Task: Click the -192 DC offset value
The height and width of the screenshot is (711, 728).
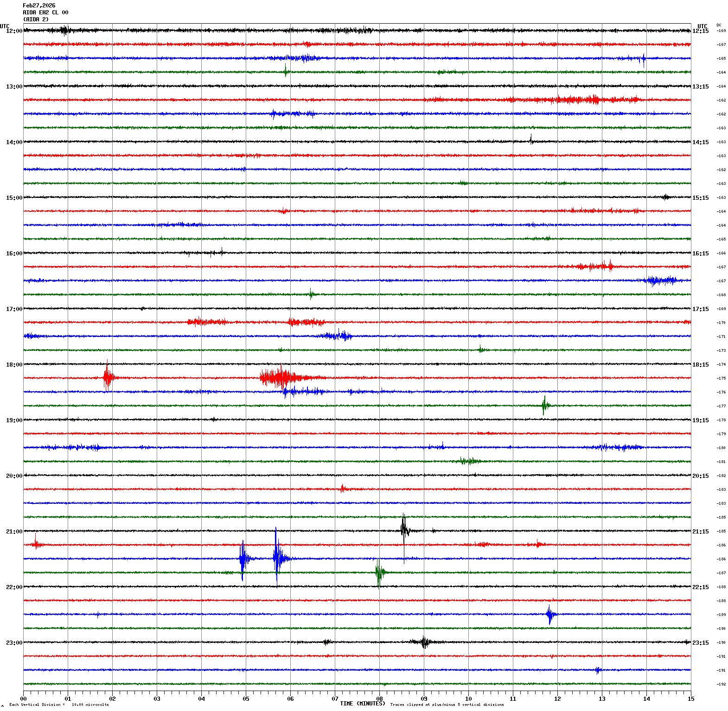Action: pyautogui.click(x=722, y=684)
